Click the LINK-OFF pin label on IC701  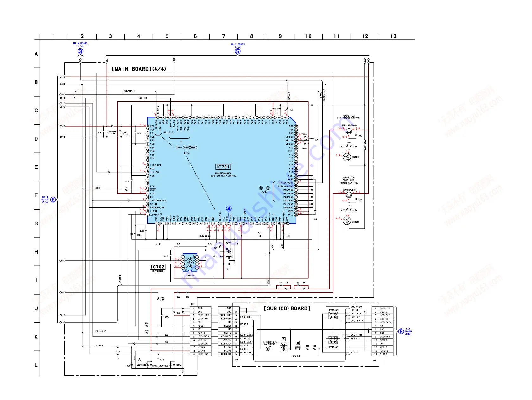[155, 165]
